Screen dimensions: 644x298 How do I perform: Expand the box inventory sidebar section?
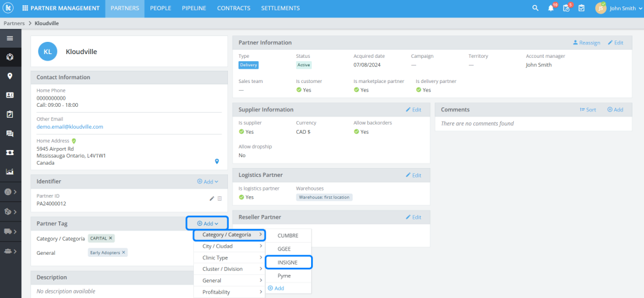tap(10, 212)
